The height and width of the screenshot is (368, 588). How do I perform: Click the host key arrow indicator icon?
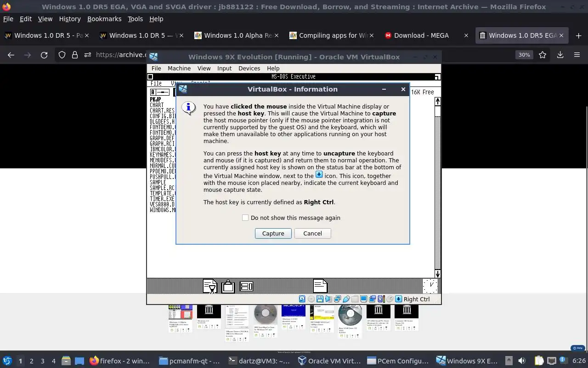pyautogui.click(x=398, y=299)
